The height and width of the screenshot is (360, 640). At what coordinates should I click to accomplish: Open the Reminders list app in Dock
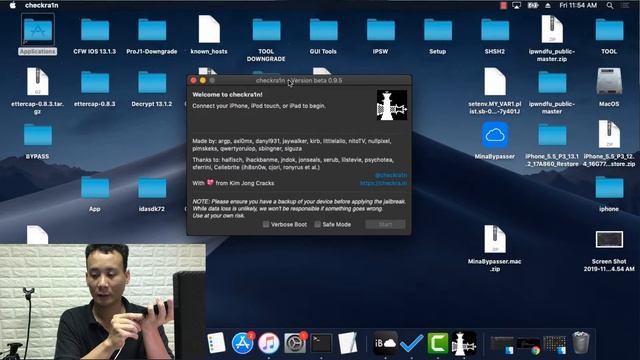pyautogui.click(x=216, y=342)
